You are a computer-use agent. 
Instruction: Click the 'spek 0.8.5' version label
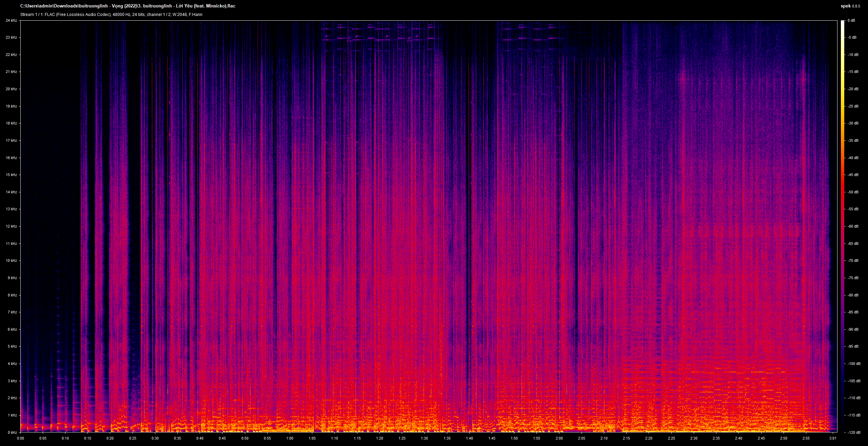pyautogui.click(x=850, y=6)
